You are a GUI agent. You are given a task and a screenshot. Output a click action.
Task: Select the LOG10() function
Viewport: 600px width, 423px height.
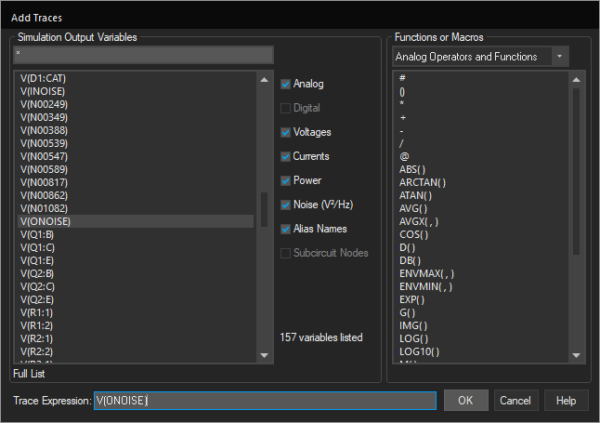point(417,352)
